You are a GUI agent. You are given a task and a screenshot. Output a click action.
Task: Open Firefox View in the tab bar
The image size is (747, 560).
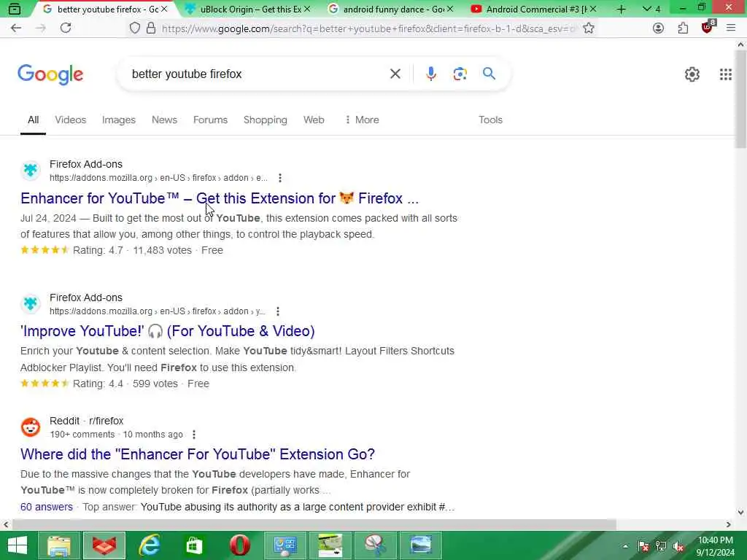click(x=15, y=9)
